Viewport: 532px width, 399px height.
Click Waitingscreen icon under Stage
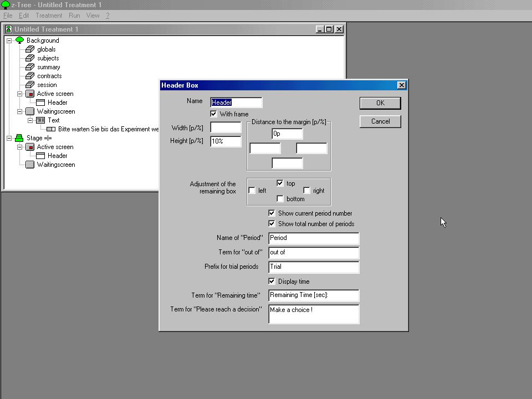(30, 165)
